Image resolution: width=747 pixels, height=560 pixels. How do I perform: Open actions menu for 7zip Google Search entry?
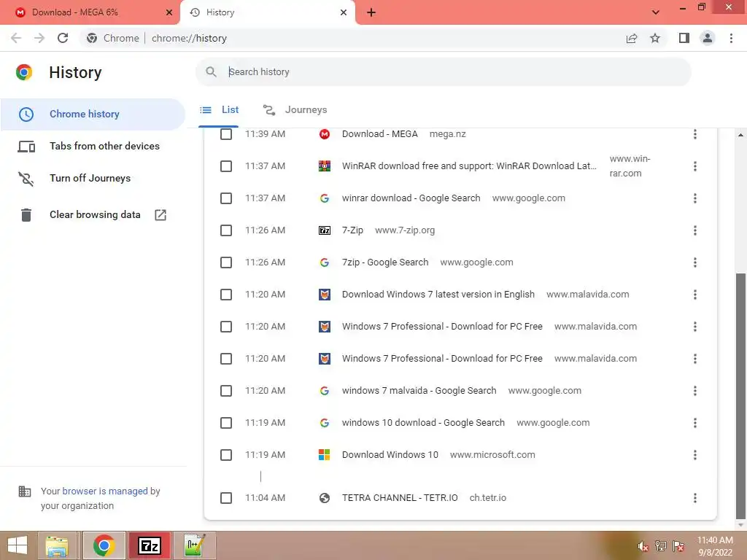(695, 262)
